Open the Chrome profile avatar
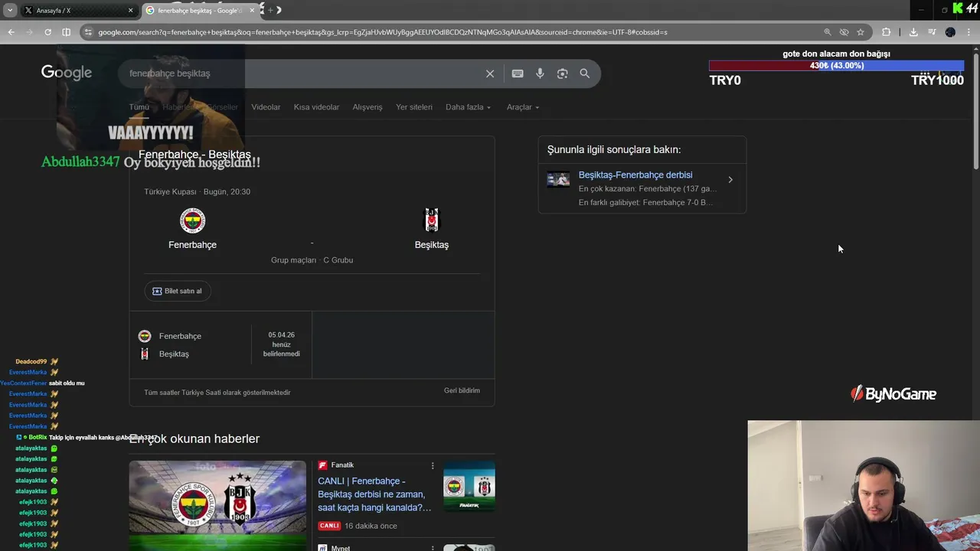This screenshot has width=980, height=551. (950, 32)
